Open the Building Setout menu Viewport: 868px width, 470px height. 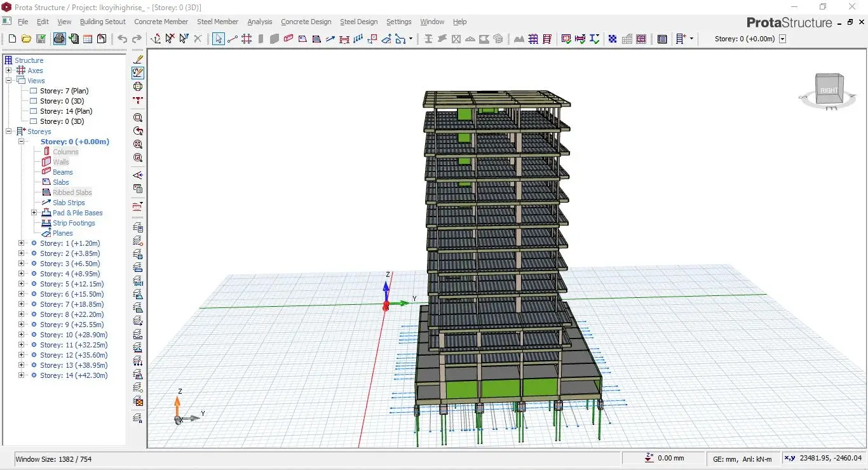tap(103, 22)
